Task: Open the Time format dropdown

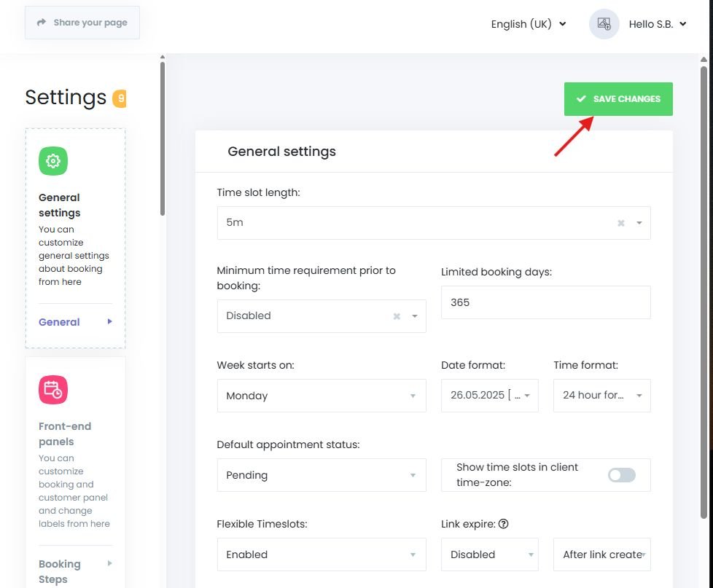Action: click(601, 395)
